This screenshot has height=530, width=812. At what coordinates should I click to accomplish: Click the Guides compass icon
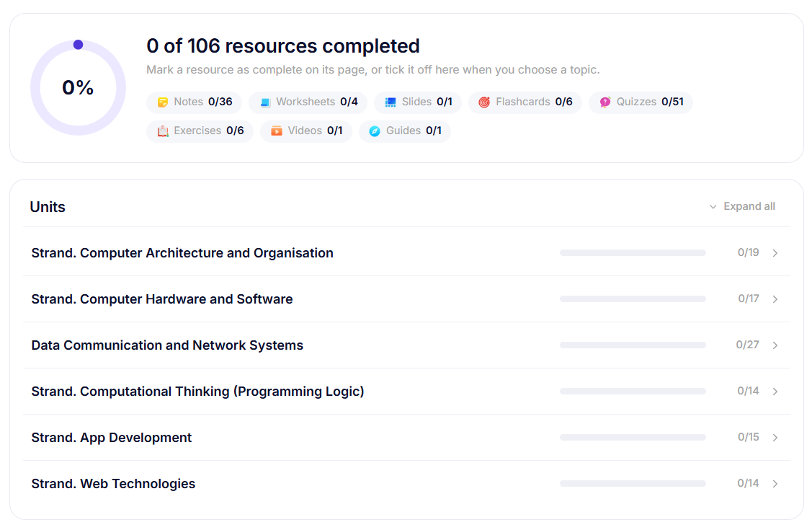(375, 131)
